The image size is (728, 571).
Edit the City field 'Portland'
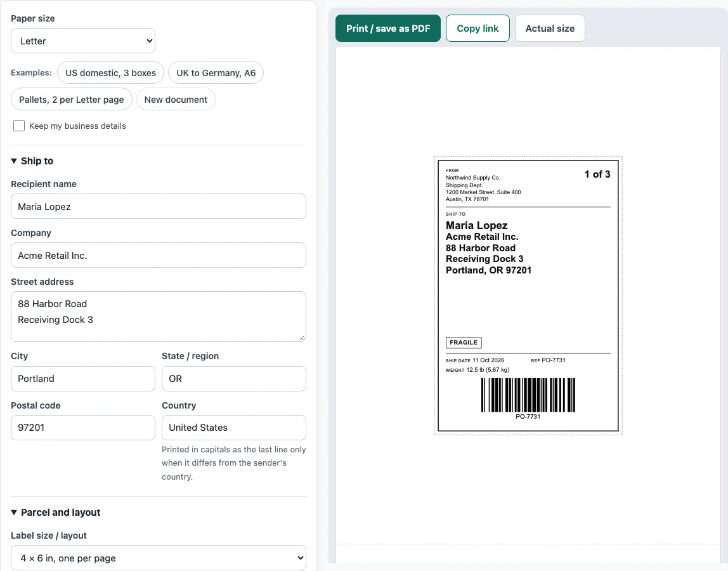click(82, 379)
